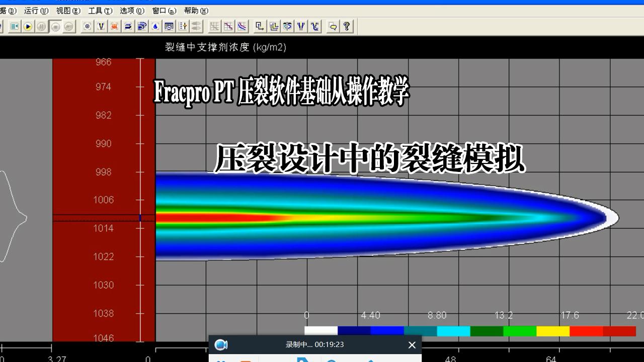Viewport: 644px width, 362px height.
Task: Close the 录制中 recording popup
Action: 412,345
